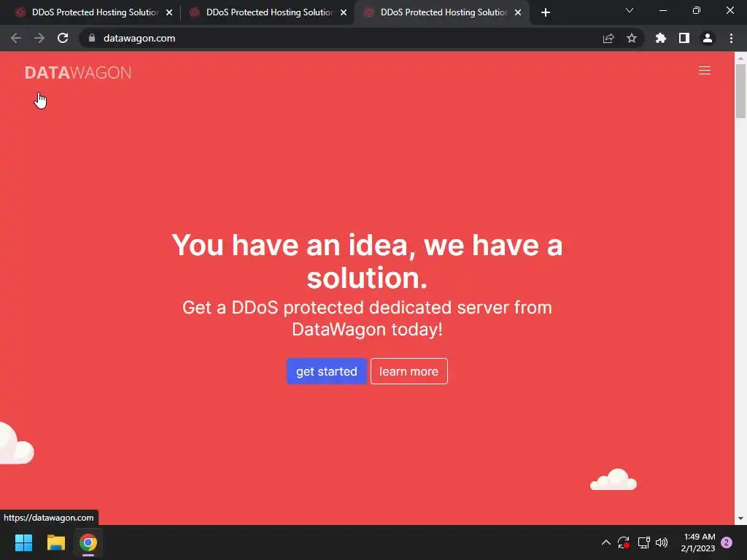Open the Chrome profile avatar
This screenshot has height=560, width=747.
[708, 38]
